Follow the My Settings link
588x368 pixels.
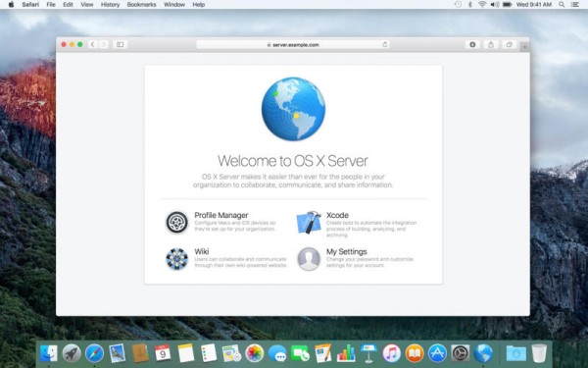(347, 251)
